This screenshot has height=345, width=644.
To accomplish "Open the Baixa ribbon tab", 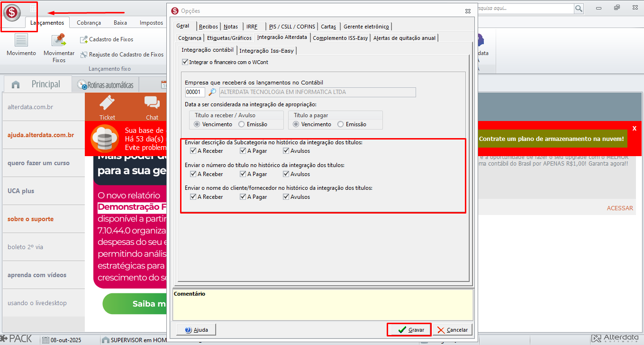I will click(x=120, y=22).
